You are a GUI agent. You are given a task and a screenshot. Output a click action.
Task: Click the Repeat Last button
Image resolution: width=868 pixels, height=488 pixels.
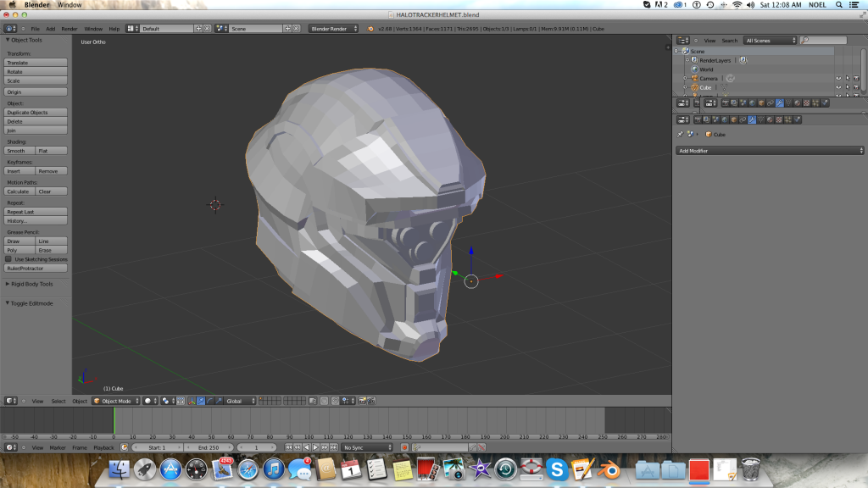[x=36, y=211]
